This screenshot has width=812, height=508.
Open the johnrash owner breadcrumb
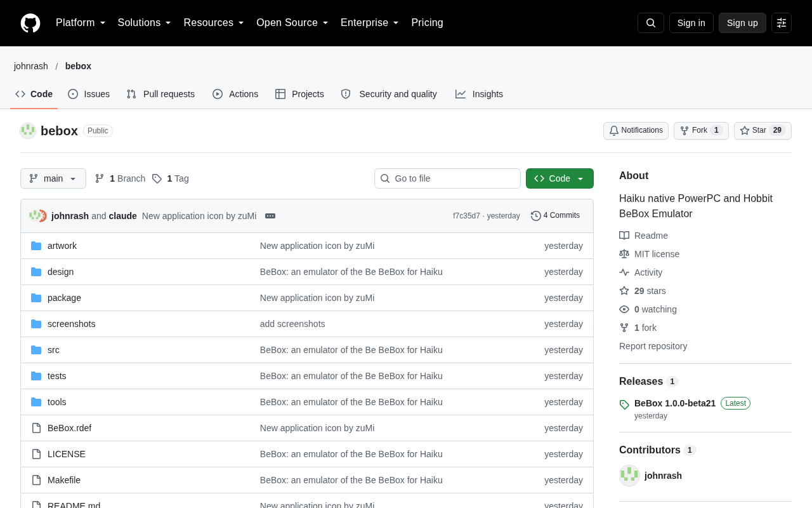point(31,66)
